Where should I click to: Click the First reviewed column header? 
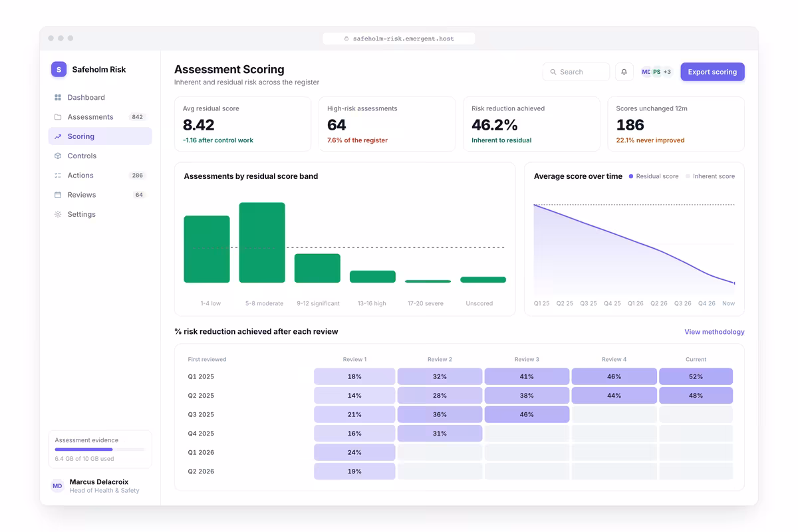[207, 359]
